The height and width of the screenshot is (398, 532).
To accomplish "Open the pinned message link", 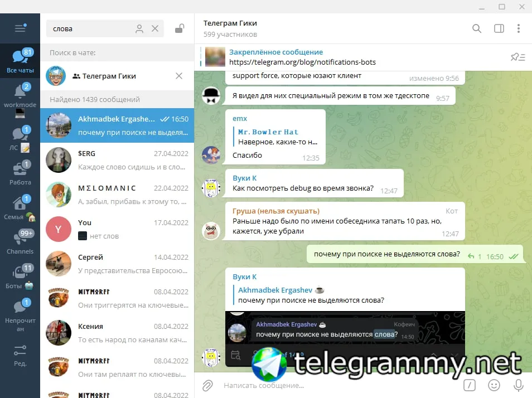I will [x=302, y=62].
